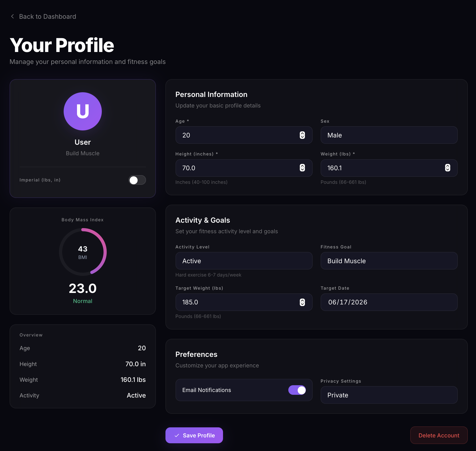Click the Target Weight stepper arrows
This screenshot has width=476, height=451.
[302, 302]
